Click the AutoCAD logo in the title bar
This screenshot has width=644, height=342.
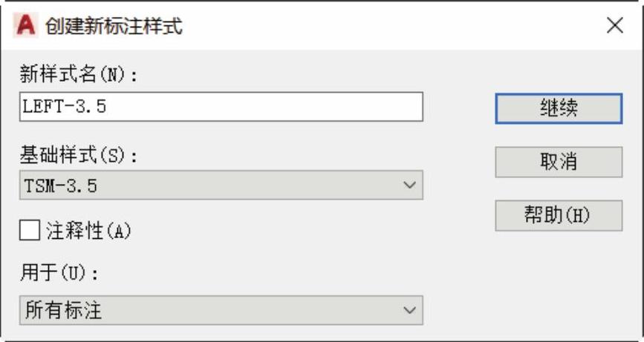click(25, 26)
